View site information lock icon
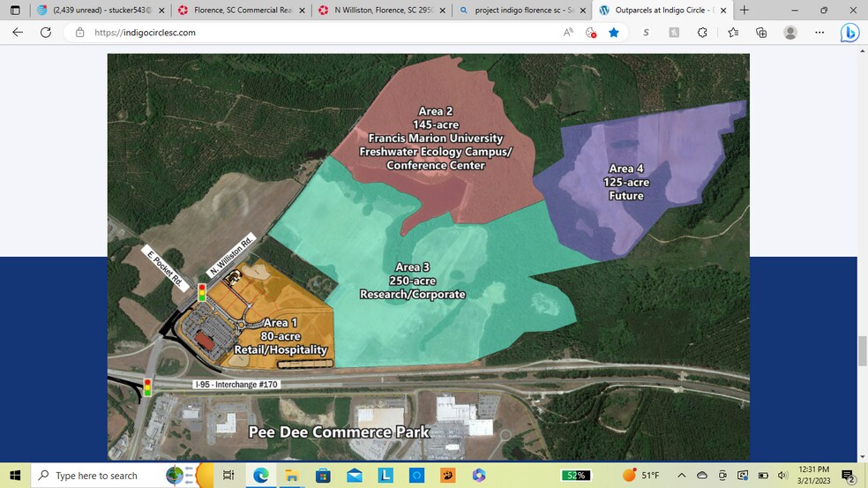The height and width of the screenshot is (488, 868). [x=79, y=33]
